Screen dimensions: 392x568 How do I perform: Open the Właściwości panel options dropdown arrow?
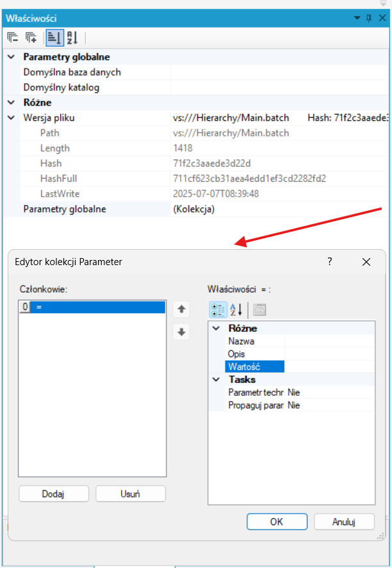pyautogui.click(x=357, y=18)
